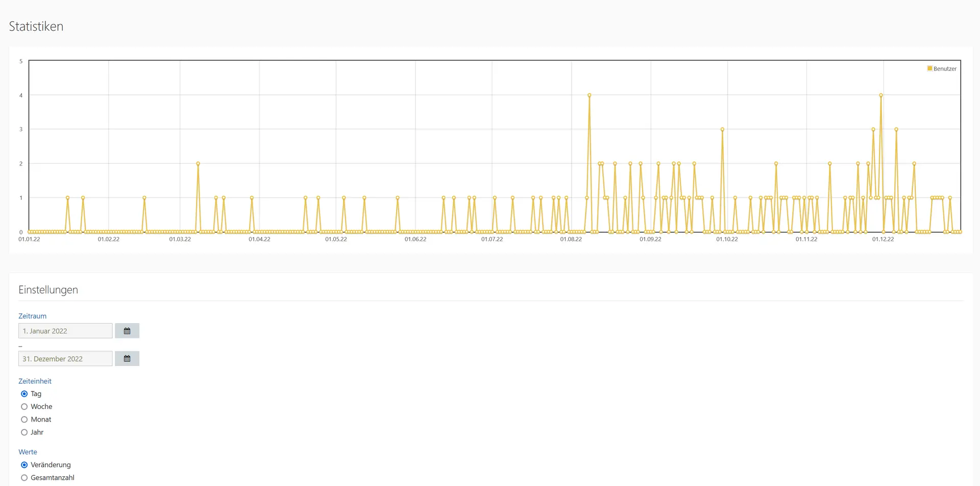Screen dimensions: 980x486
Task: Select the Jahr time unit
Action: [24, 432]
